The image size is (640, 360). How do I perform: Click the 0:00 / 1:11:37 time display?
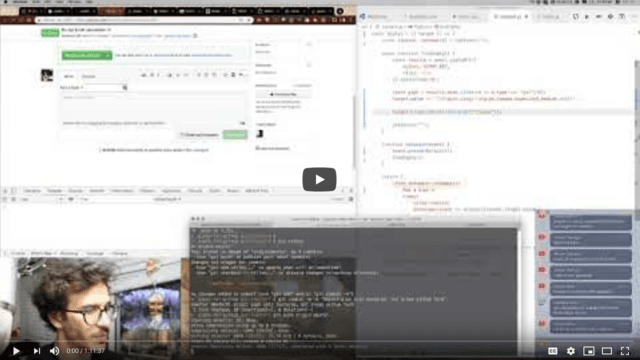tap(85, 351)
